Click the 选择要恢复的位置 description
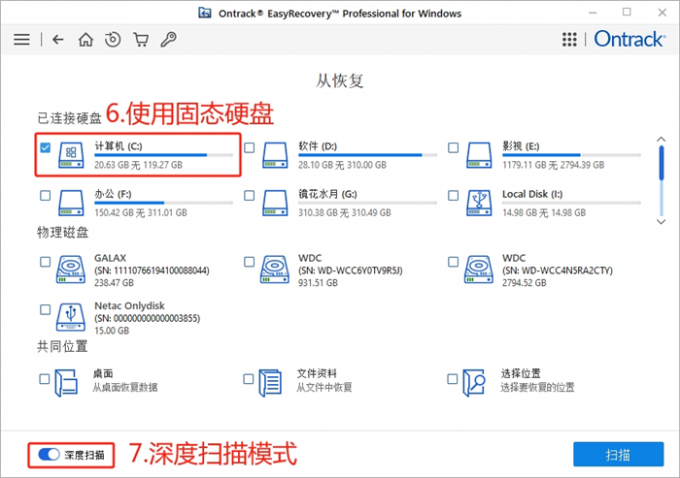This screenshot has width=680, height=478. point(537,387)
